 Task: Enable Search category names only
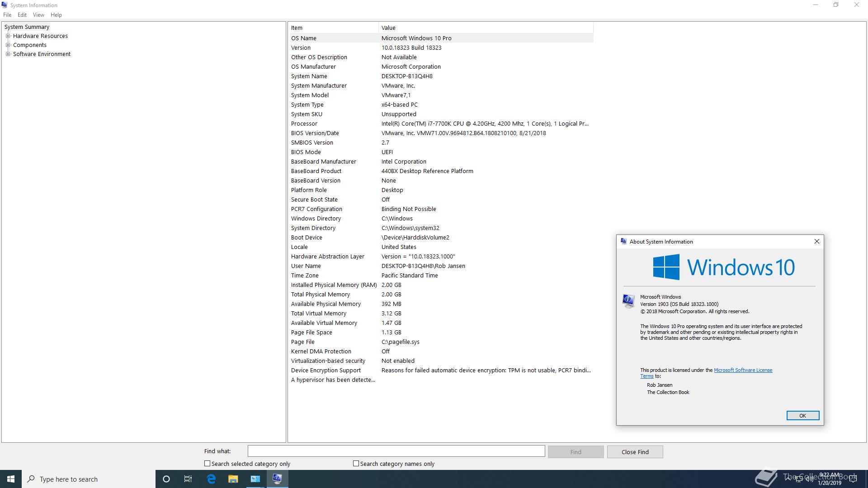[356, 463]
